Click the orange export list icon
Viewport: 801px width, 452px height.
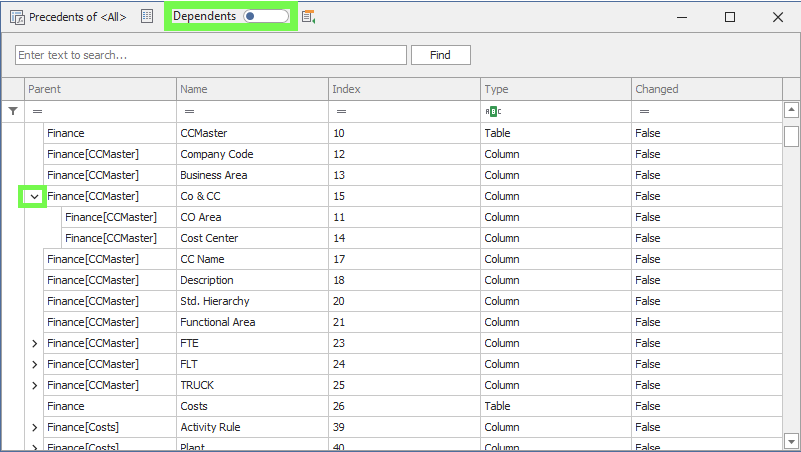(x=308, y=17)
